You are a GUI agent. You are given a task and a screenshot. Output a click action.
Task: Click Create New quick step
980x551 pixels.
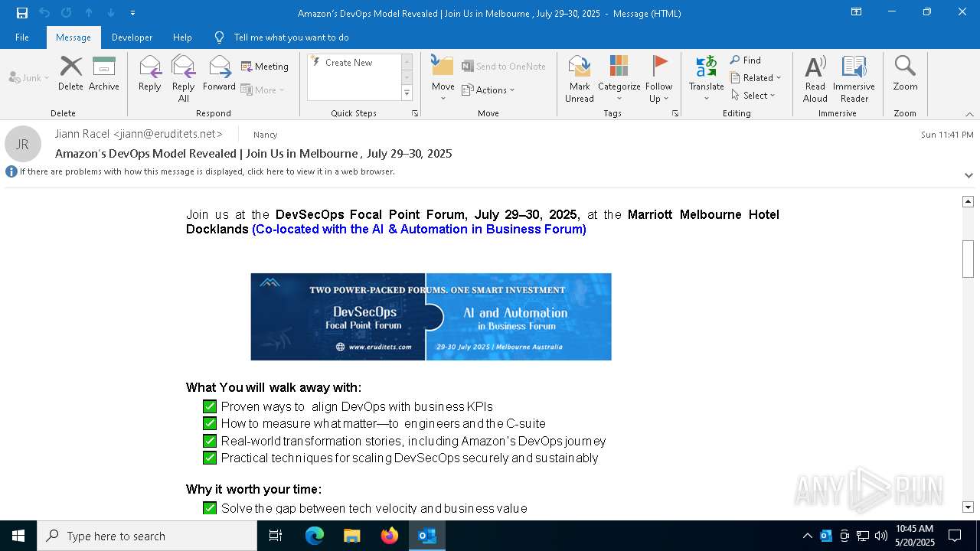pyautogui.click(x=354, y=63)
